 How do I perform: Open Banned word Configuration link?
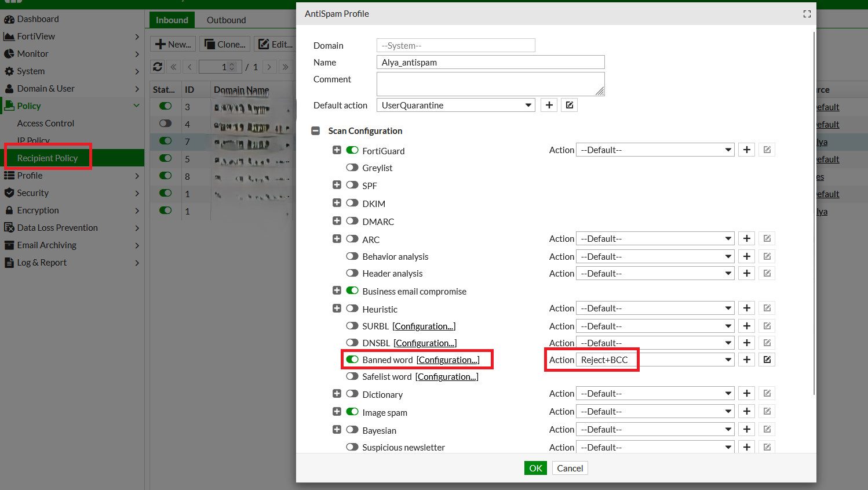tap(448, 360)
